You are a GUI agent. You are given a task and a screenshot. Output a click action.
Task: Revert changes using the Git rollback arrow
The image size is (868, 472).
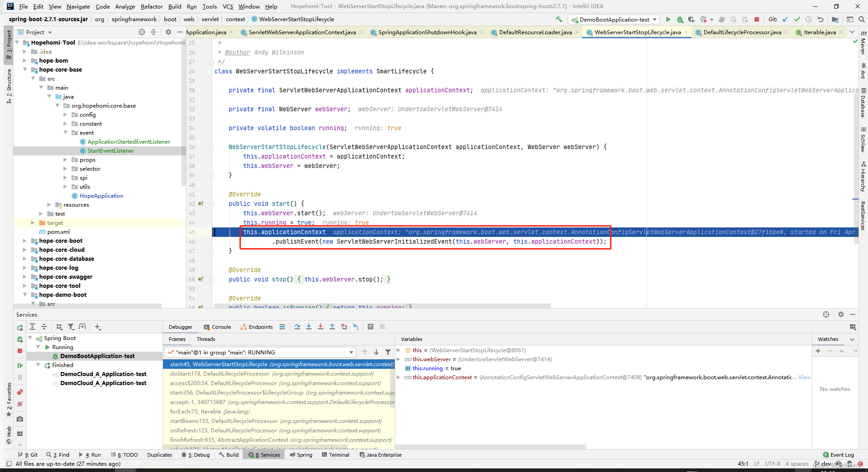(820, 19)
